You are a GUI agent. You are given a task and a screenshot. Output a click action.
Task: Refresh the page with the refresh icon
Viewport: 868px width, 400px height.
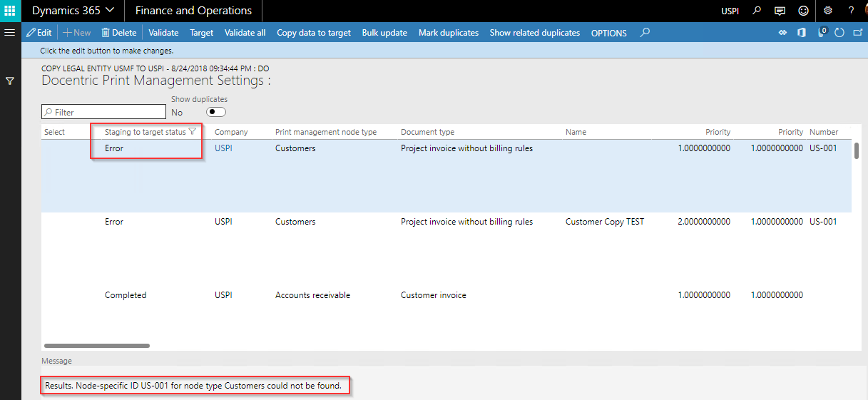click(839, 33)
